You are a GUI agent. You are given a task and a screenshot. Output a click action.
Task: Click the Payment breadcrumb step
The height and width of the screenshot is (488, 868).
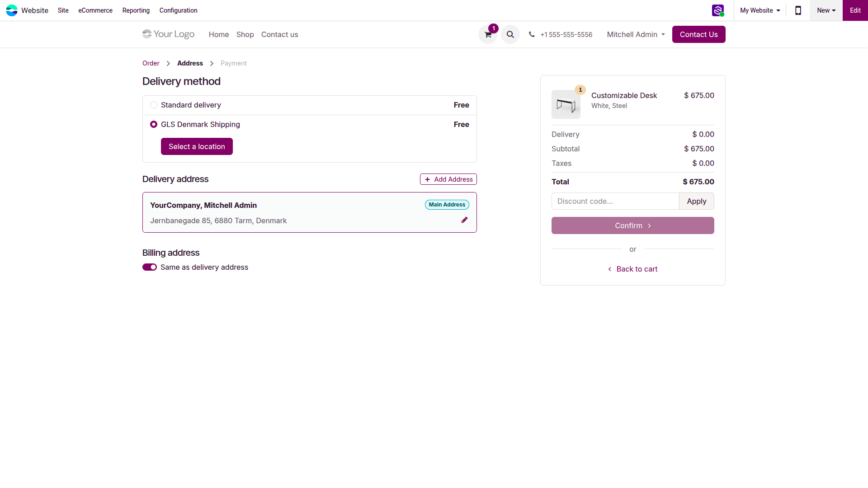click(234, 63)
